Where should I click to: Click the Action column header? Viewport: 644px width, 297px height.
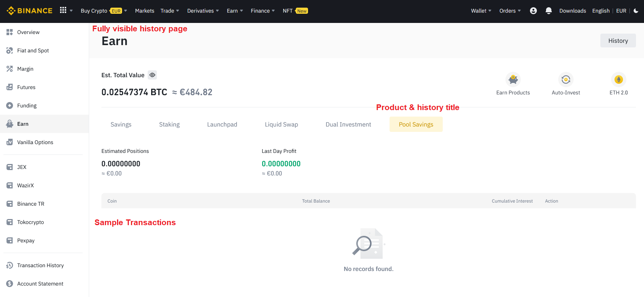(551, 201)
